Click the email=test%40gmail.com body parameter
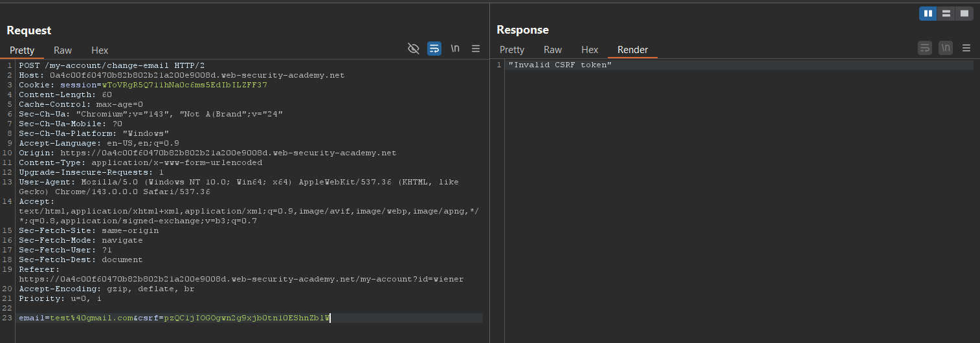Viewport: 980px width, 343px height. pyautogui.click(x=76, y=318)
